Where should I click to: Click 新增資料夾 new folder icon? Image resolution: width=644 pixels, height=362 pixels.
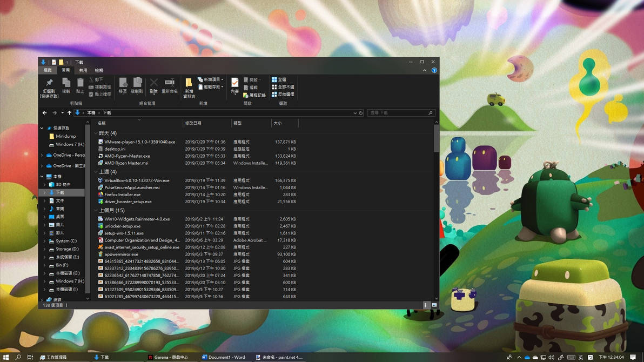click(x=189, y=83)
